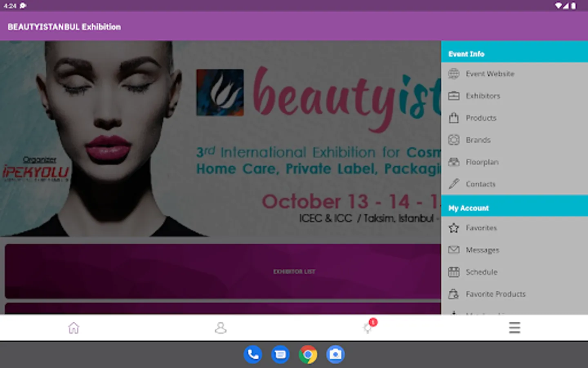Tap the icon beside Brands

(454, 140)
